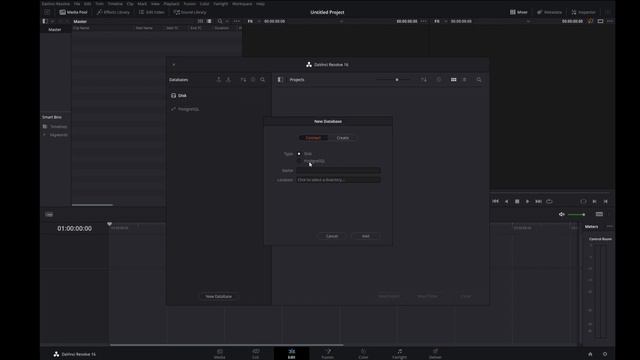Click the play forward button
Image resolution: width=640 pixels, height=360 pixels.
tap(527, 201)
